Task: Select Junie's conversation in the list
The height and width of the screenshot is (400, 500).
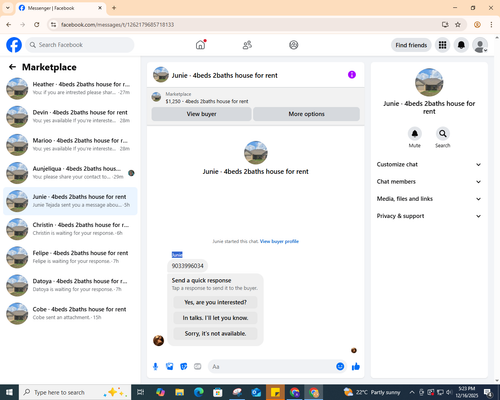Action: click(x=70, y=201)
